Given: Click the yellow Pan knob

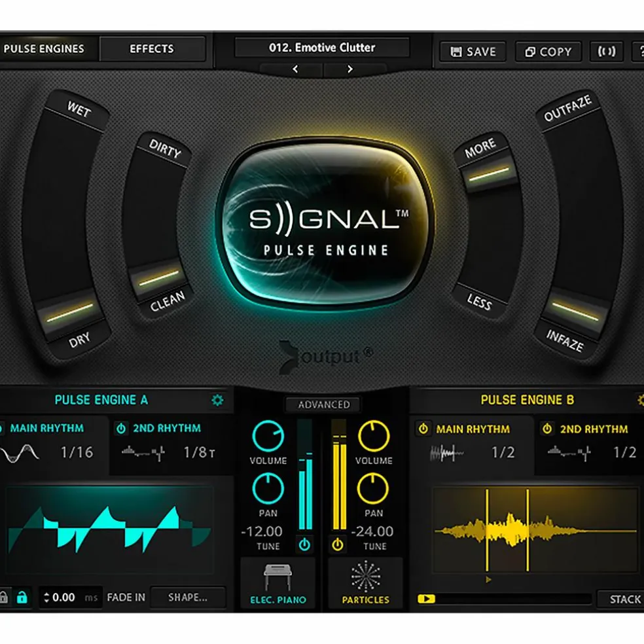Looking at the screenshot, I should coord(373,489).
